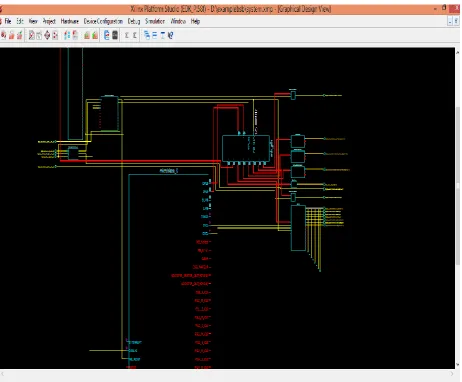
Task: Select the small cyan block at upper left
Action: coord(73,153)
